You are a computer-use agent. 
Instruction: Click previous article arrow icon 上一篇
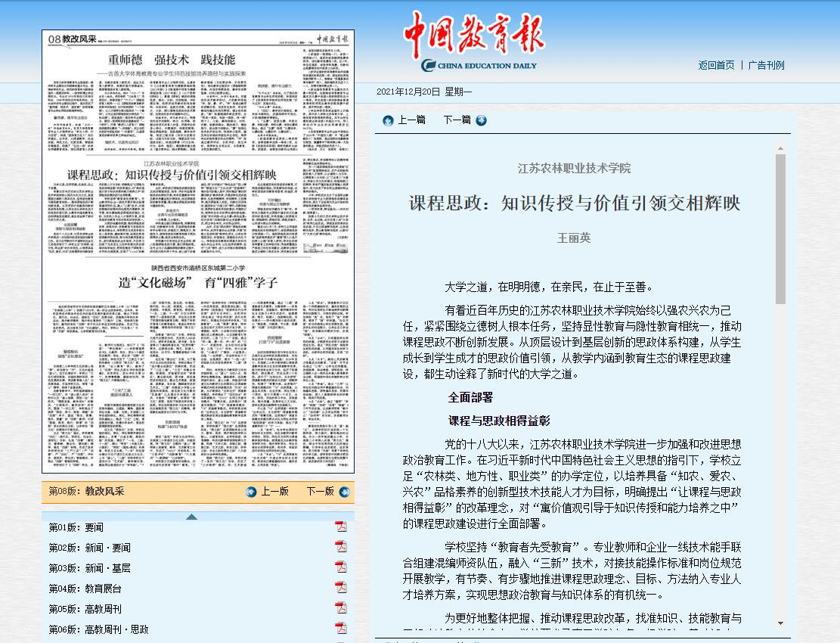[388, 120]
